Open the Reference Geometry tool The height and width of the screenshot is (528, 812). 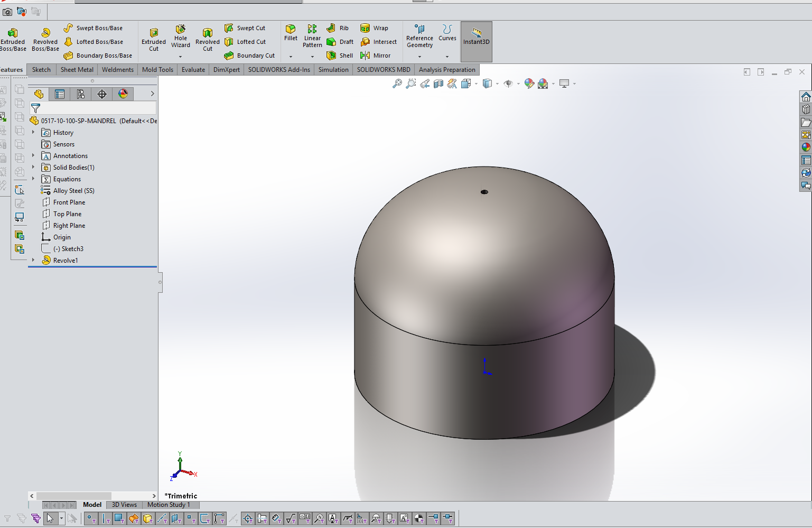(x=419, y=37)
